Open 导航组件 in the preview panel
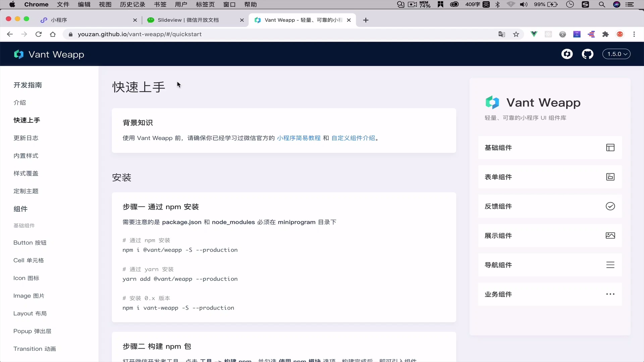The height and width of the screenshot is (362, 644). (550, 265)
